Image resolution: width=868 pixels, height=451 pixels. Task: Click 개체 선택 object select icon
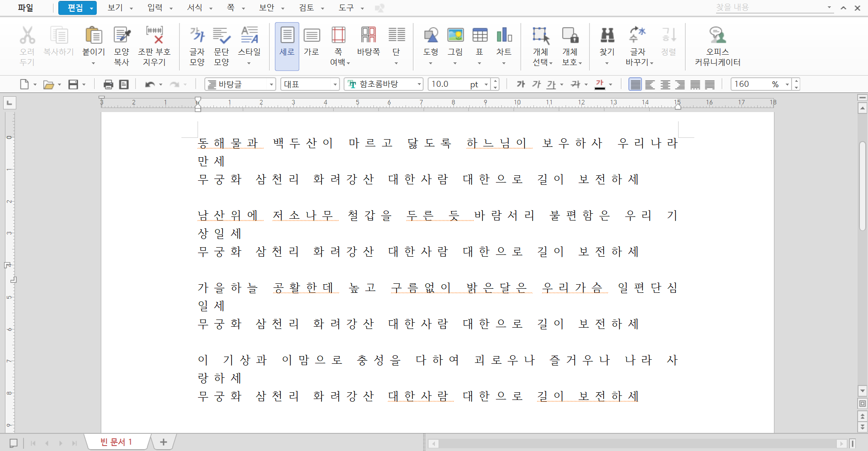[541, 35]
